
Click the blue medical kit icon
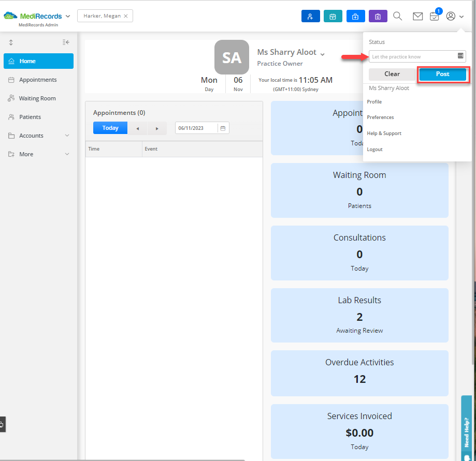(x=355, y=17)
